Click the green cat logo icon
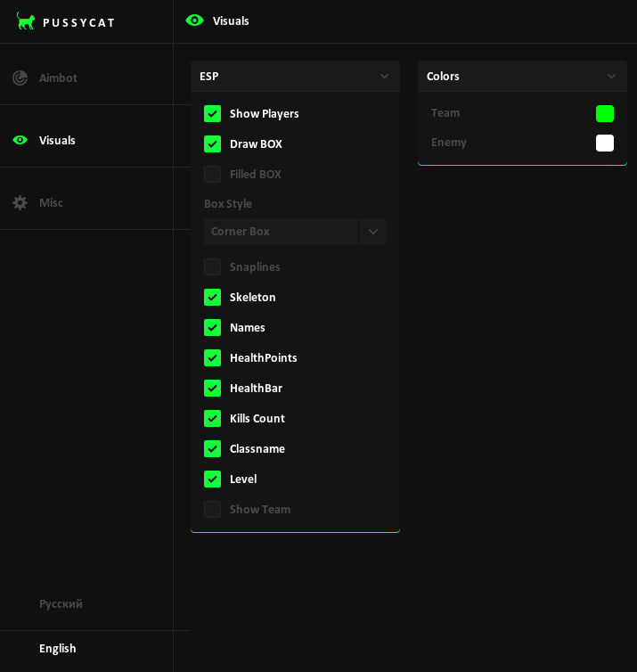Viewport: 637px width, 672px height. point(26,21)
